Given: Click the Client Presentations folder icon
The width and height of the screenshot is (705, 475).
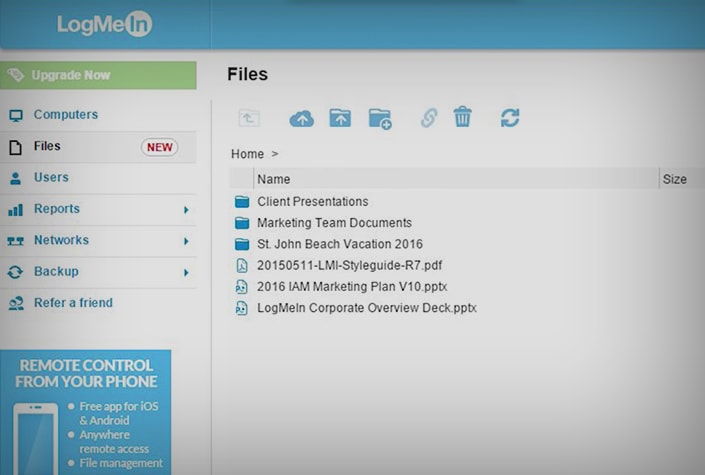Looking at the screenshot, I should click(242, 202).
